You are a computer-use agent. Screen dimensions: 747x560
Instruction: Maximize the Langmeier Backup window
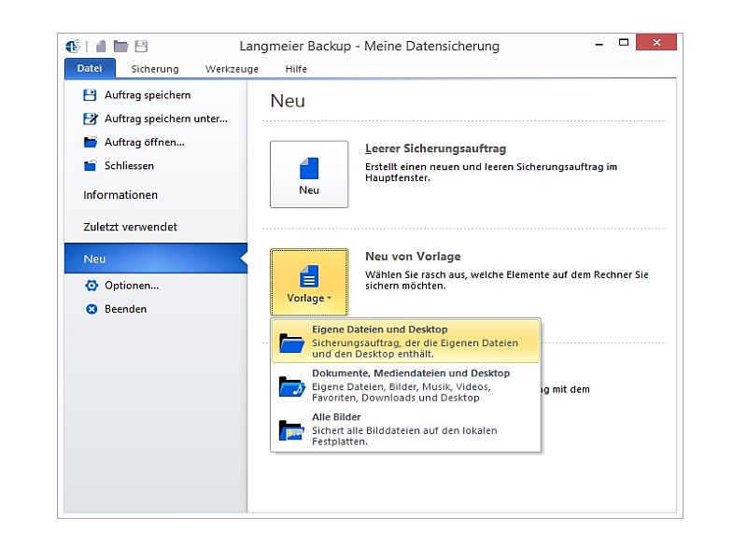pos(624,42)
